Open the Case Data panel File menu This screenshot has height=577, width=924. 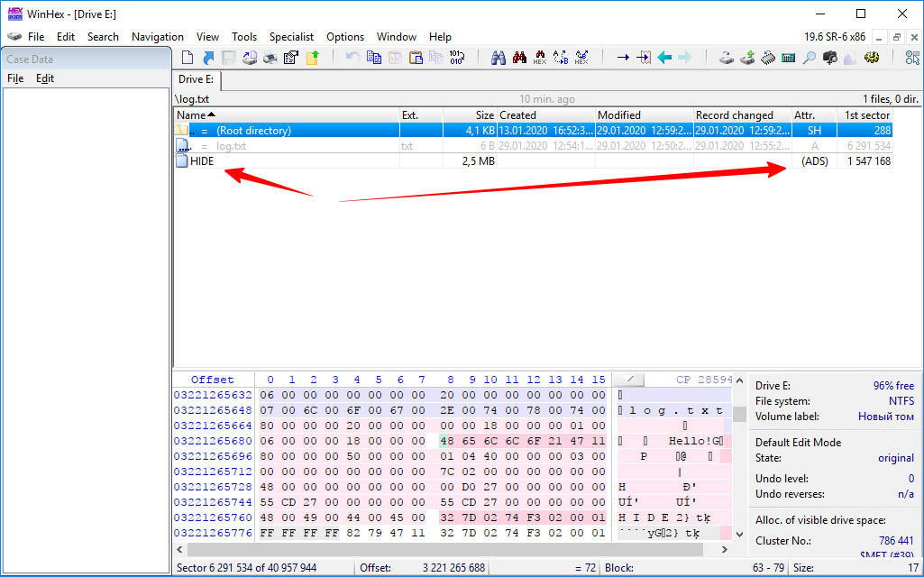pyautogui.click(x=15, y=78)
